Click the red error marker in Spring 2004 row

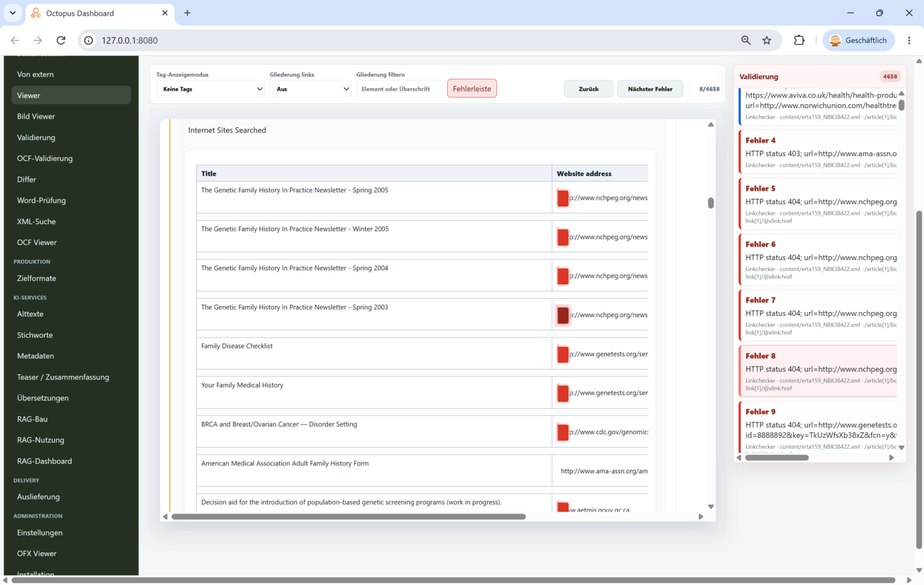tap(562, 276)
